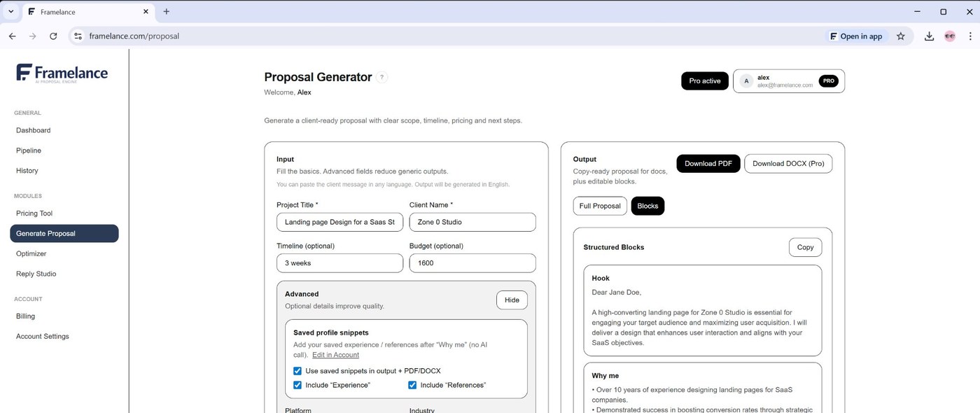Viewport: 980px width, 413px height.
Task: Click 'Edit in Account' link
Action: (x=335, y=355)
